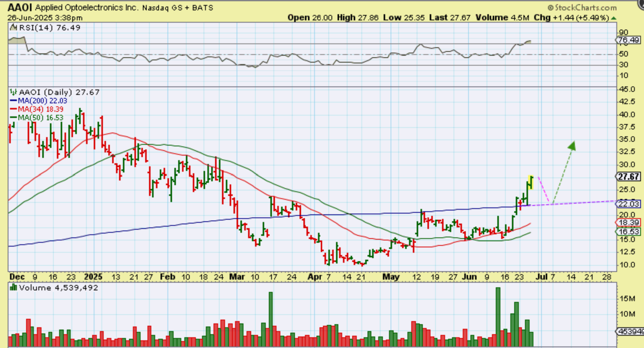
Task: Click the 50 level on RSI axis
Action: pos(623,54)
